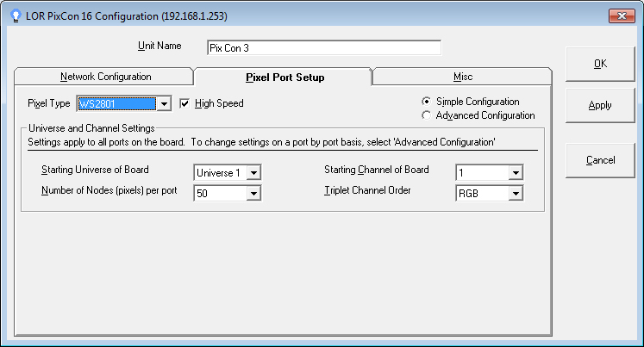This screenshot has width=644, height=347.
Task: Select Advanced Configuration radio button
Action: click(427, 115)
